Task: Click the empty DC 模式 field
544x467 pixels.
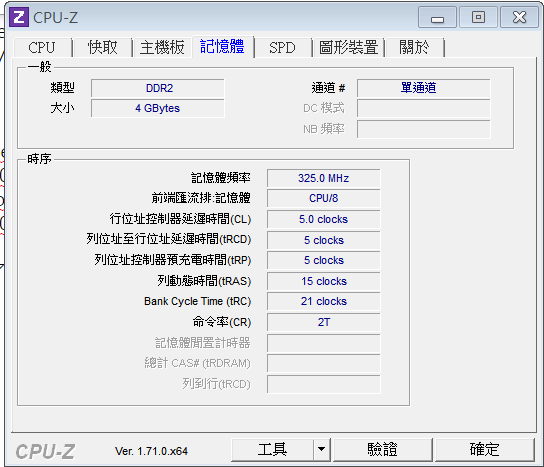Action: 424,108
